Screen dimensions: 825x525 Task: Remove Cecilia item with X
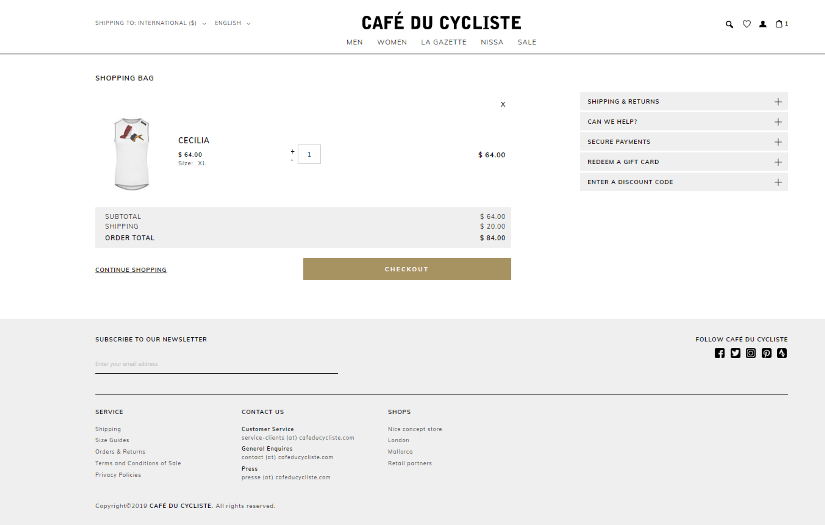coord(502,104)
